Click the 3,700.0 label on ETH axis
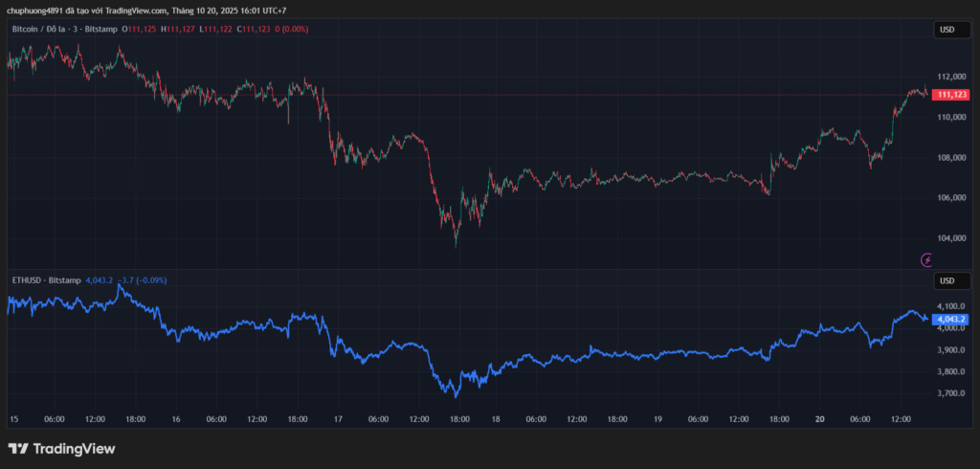 coord(949,393)
